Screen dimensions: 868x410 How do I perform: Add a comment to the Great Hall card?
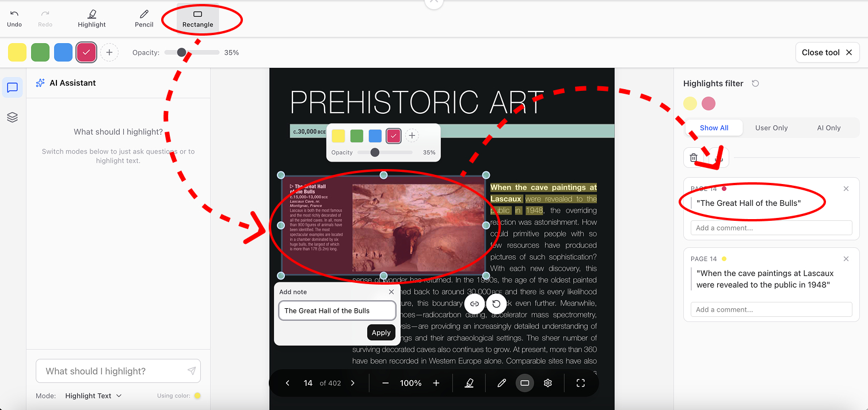(771, 228)
